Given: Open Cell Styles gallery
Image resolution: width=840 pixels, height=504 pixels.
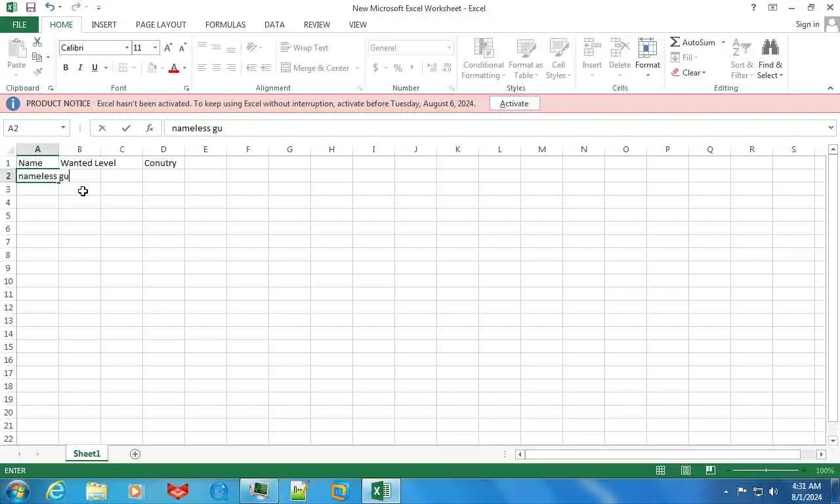Looking at the screenshot, I should (558, 58).
